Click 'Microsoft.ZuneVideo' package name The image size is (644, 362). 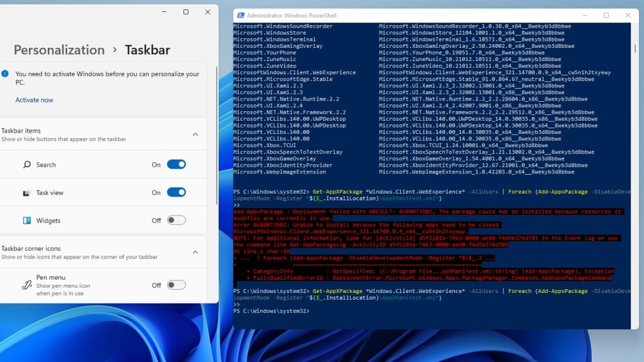click(x=265, y=66)
